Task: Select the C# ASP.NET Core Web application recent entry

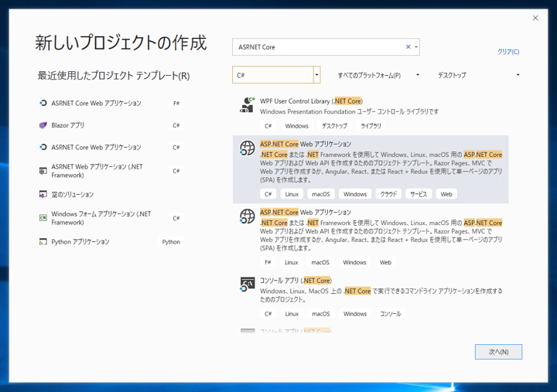Action: [96, 148]
